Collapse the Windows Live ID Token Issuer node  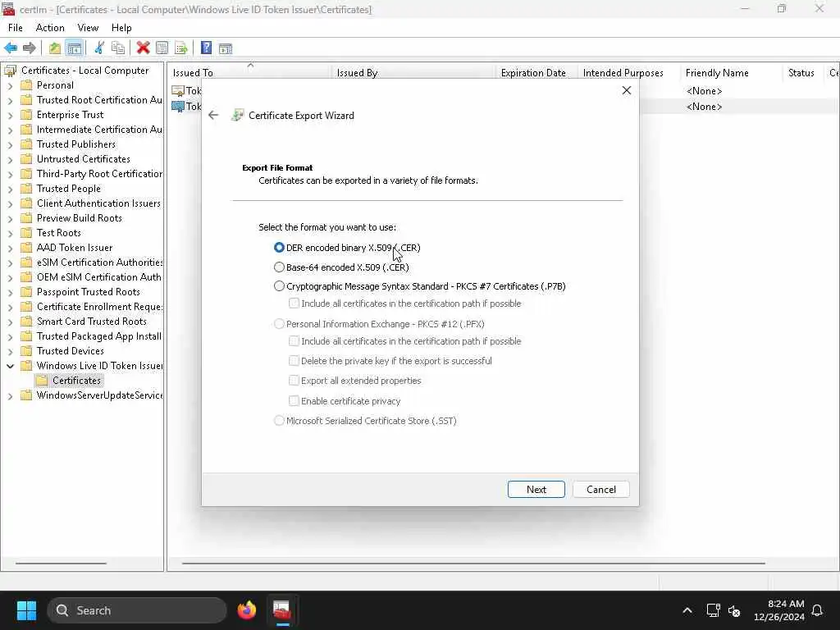(x=10, y=366)
